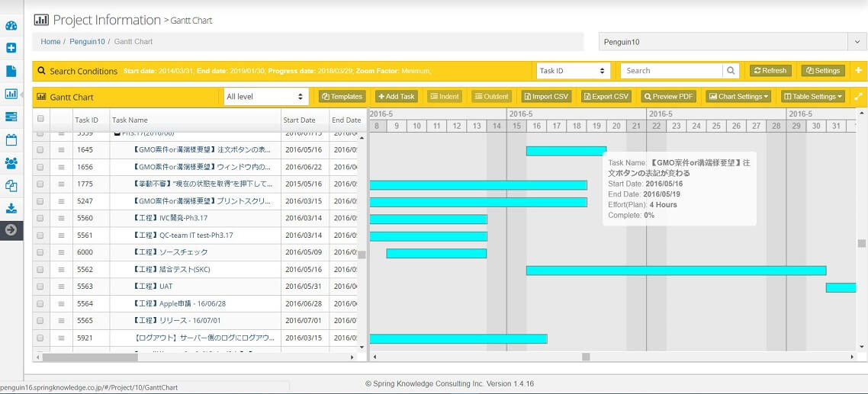Tick the checkbox for task 1645
Image resolution: width=868 pixels, height=394 pixels.
pyautogui.click(x=40, y=150)
